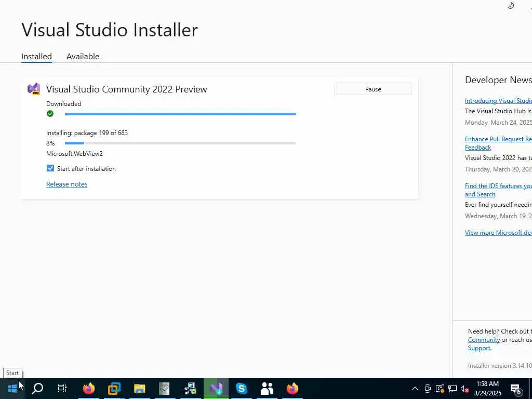
Task: Click the security warning tray icon
Action: tap(440, 389)
